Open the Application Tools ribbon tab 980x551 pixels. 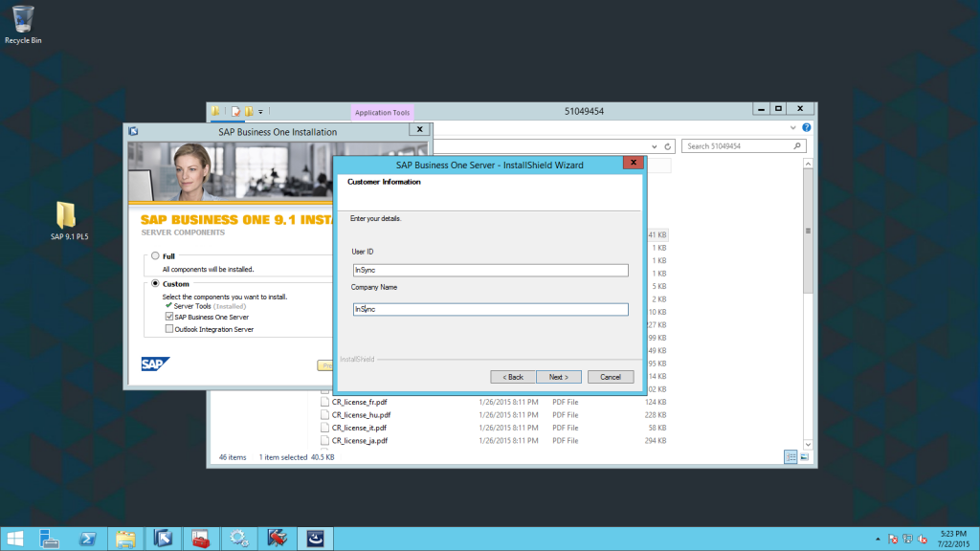pyautogui.click(x=382, y=113)
